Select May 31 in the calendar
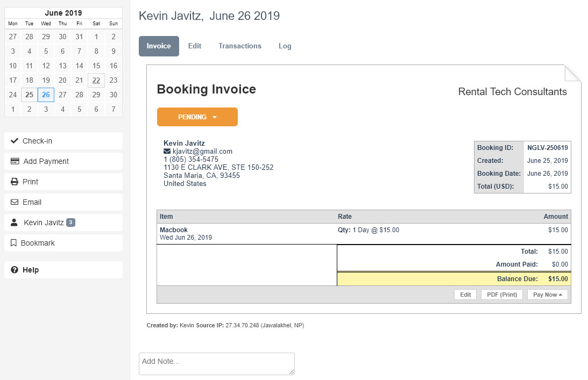Viewport: 588px width, 380px height. (79, 37)
